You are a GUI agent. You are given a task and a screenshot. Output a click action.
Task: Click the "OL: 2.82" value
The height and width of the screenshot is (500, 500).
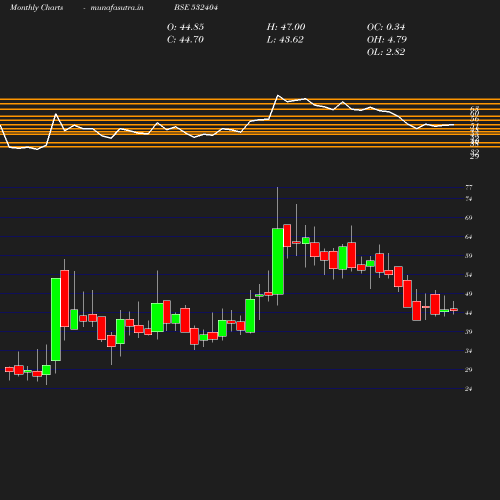[386, 52]
